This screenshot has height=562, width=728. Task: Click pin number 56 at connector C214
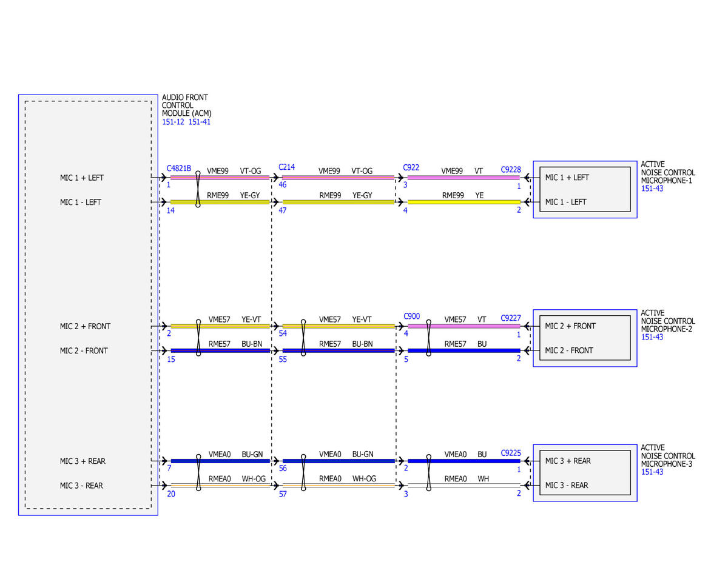point(283,469)
